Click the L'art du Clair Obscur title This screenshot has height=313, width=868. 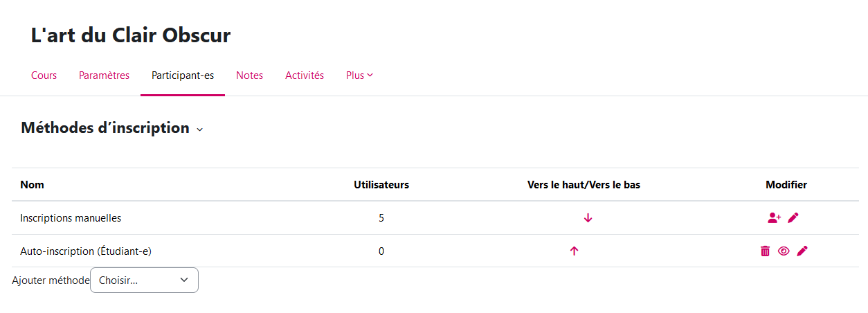(131, 35)
